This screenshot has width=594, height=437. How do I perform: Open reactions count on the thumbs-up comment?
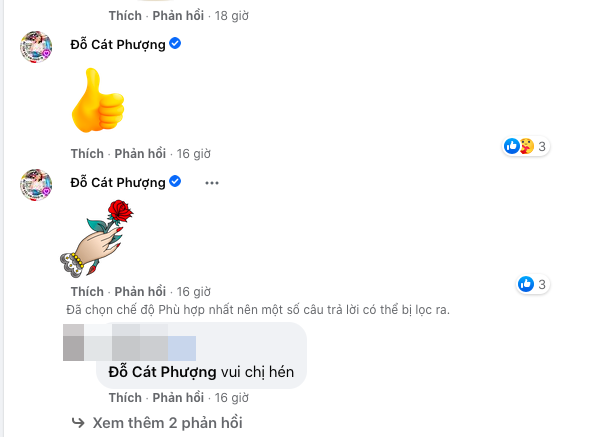pos(526,146)
